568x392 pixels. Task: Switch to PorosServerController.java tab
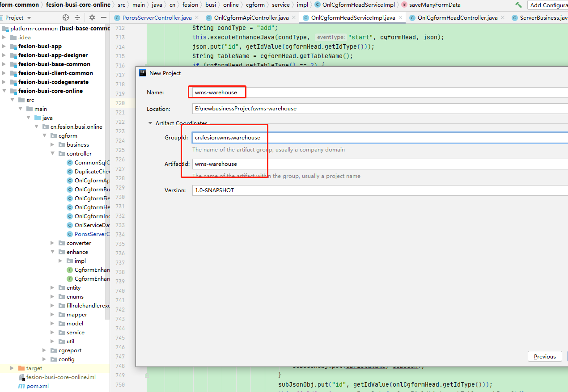point(157,18)
